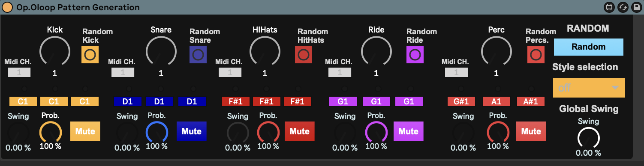The image size is (644, 166).
Task: Click the Op.Oloop Pattern Generation title
Action: 78,7
